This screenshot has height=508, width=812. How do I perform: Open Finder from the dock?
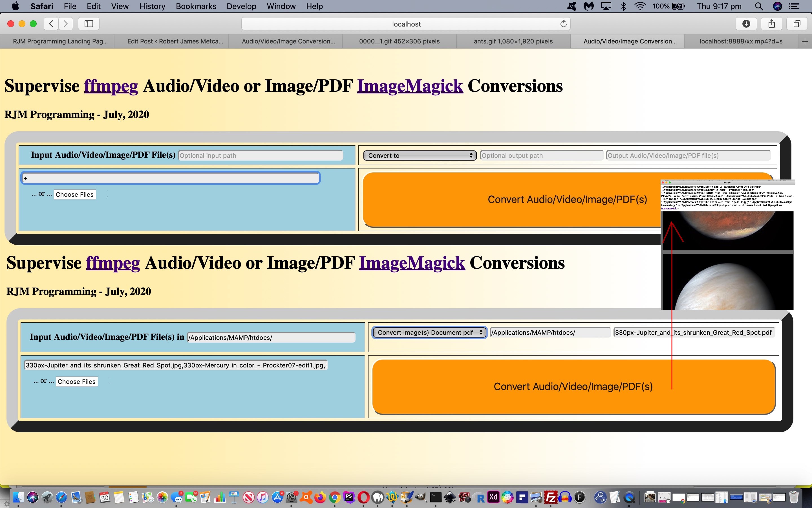click(18, 497)
